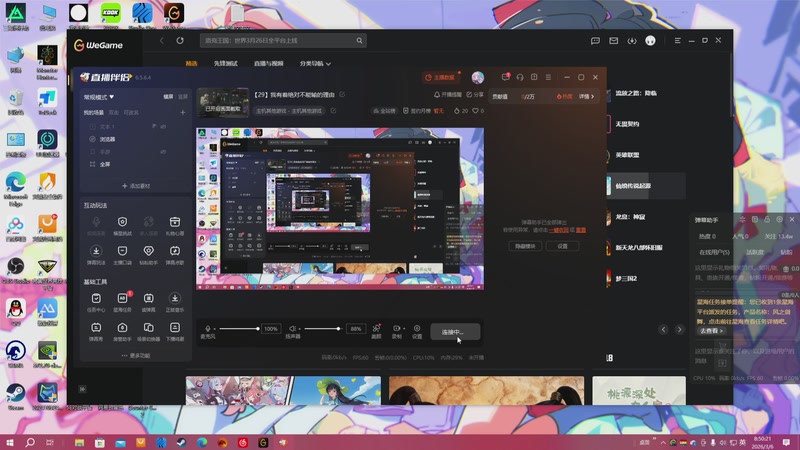Screen dimensions: 800x450
Task: Click the 设置 button beside 隐藏模块
Action: [x=562, y=246]
